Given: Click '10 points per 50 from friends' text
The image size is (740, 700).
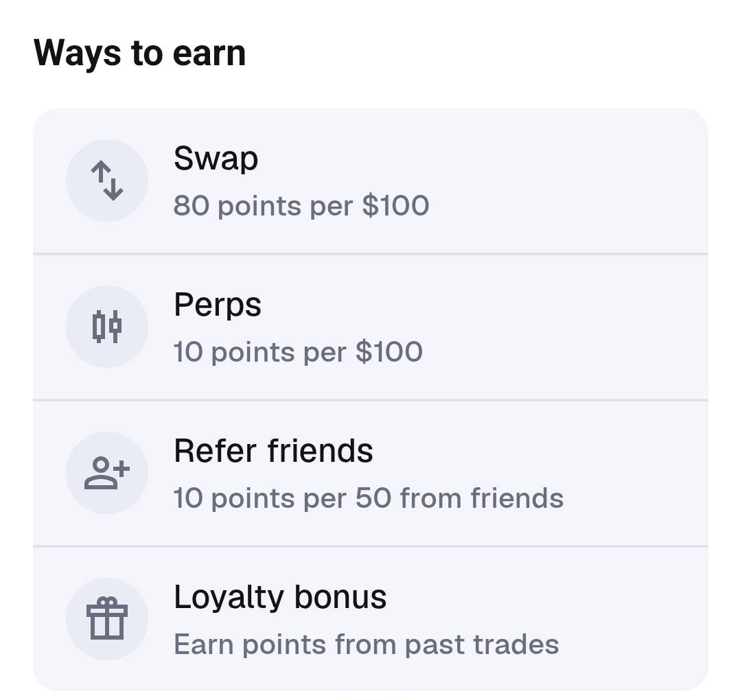Looking at the screenshot, I should [x=369, y=498].
